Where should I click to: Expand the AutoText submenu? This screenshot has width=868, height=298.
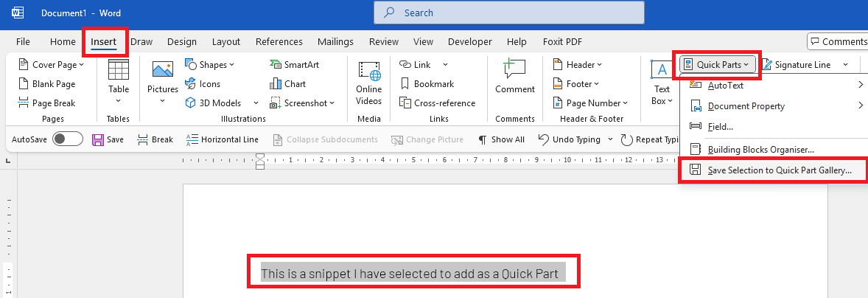(774, 86)
